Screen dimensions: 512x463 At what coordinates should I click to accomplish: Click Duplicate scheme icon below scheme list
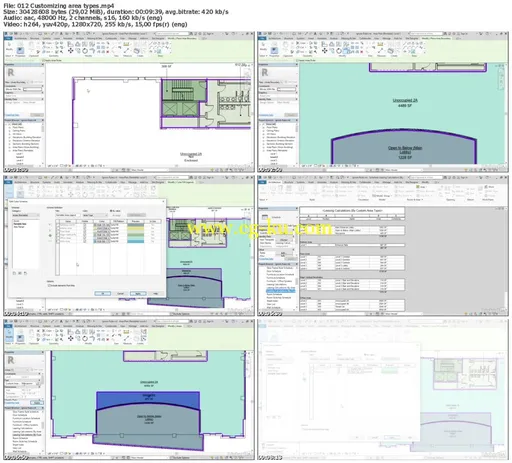click(14, 273)
